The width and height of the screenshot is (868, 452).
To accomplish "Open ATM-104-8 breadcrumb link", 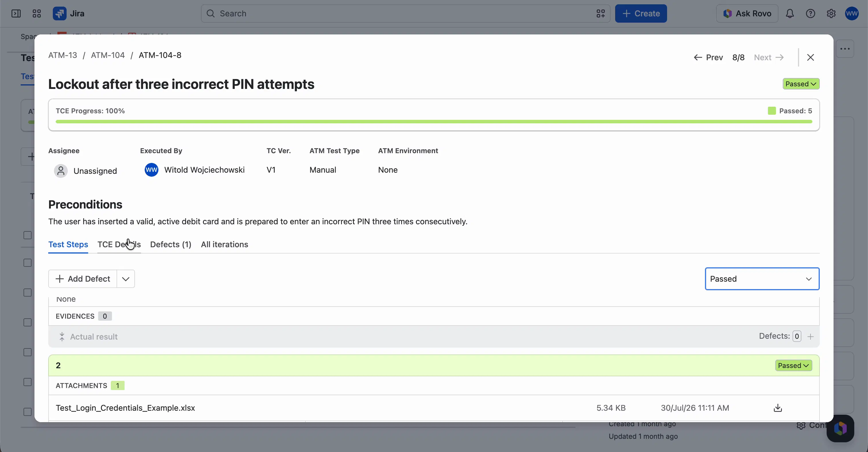I will (x=160, y=55).
